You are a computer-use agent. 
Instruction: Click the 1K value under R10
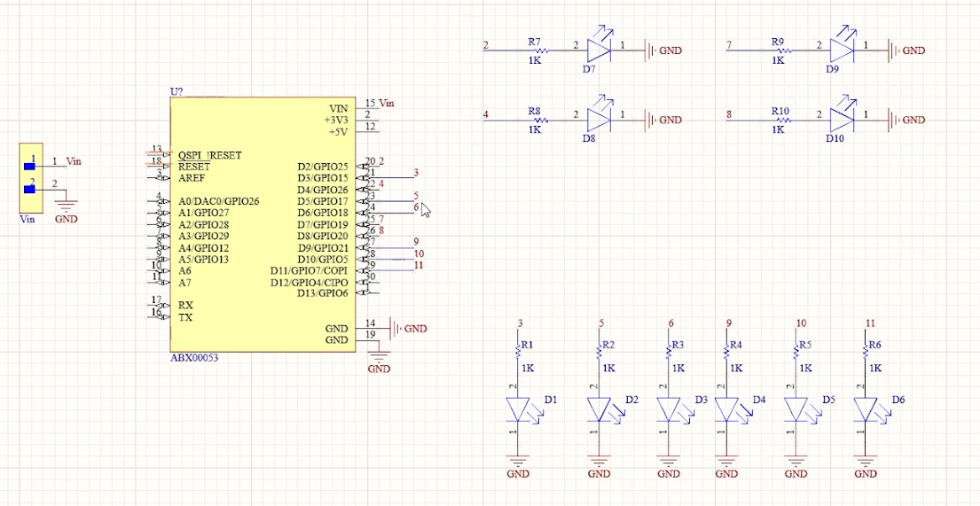tap(778, 130)
